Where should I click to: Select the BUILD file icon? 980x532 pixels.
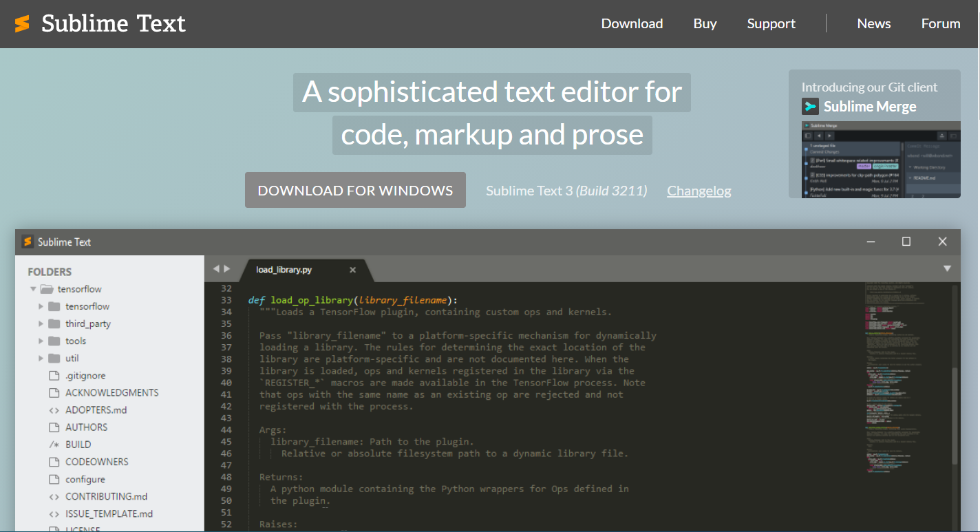coord(54,445)
